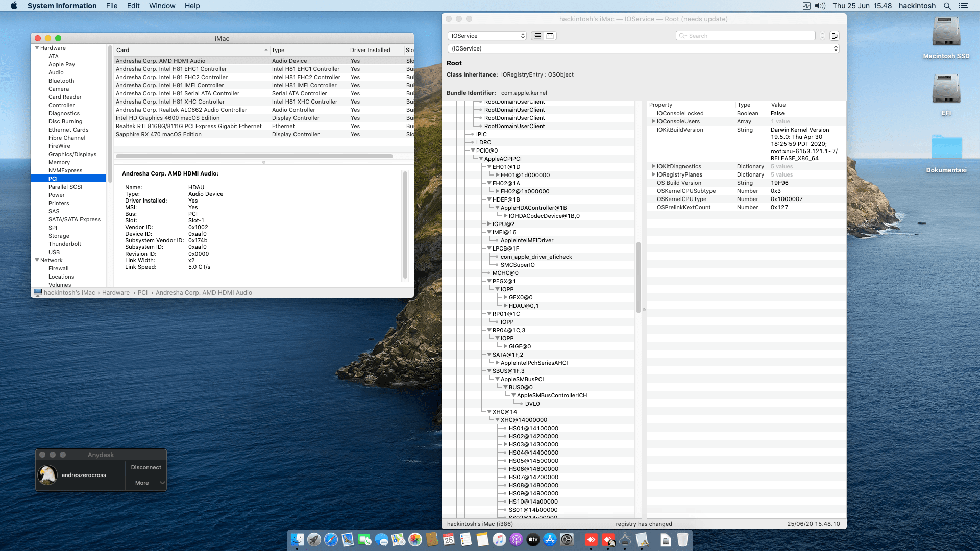Select USB in Hardware sidebar
Image resolution: width=980 pixels, height=551 pixels.
(x=54, y=252)
